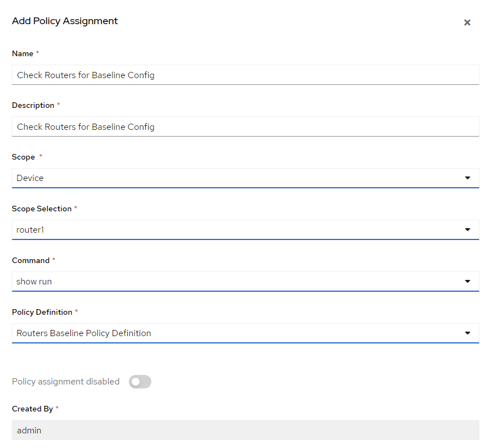Viewport: 489px width, 448px height.
Task: Open the Scope Selection dropdown showing router1
Action: 245,230
